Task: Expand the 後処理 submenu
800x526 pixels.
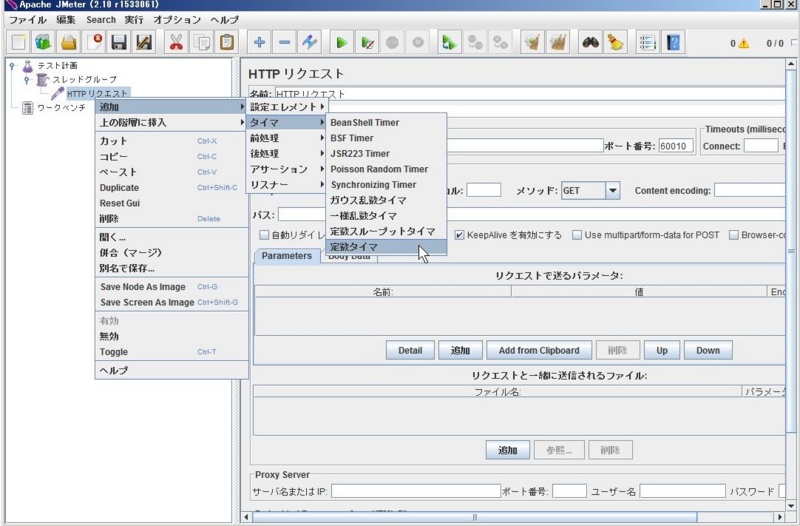Action: (287, 154)
